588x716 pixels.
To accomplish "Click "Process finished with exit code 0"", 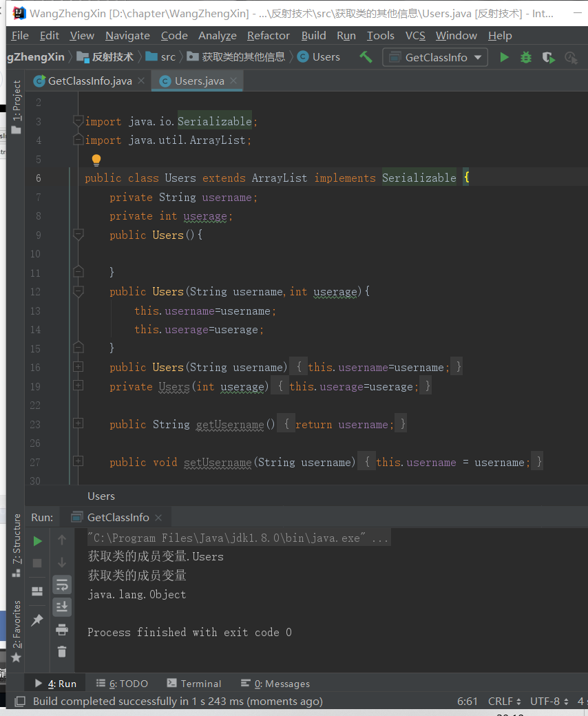I will (x=189, y=633).
